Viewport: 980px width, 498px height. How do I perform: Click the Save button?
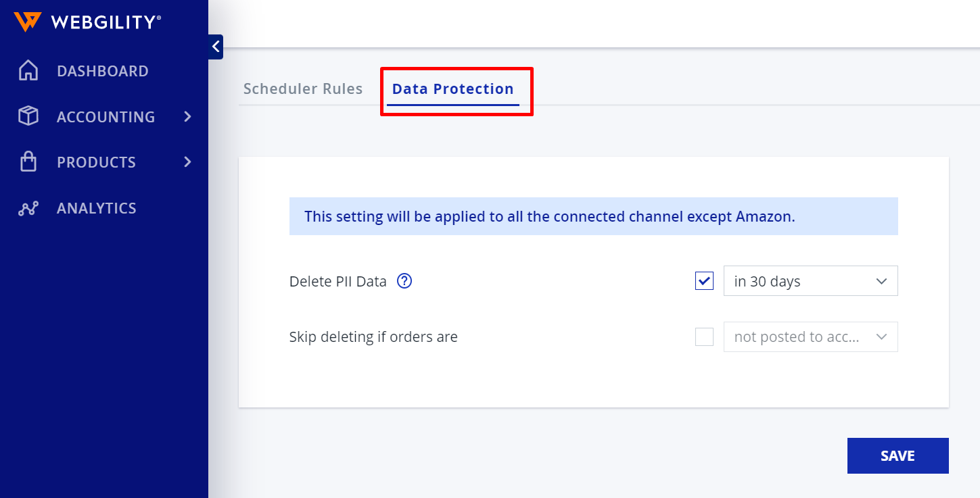coord(897,456)
